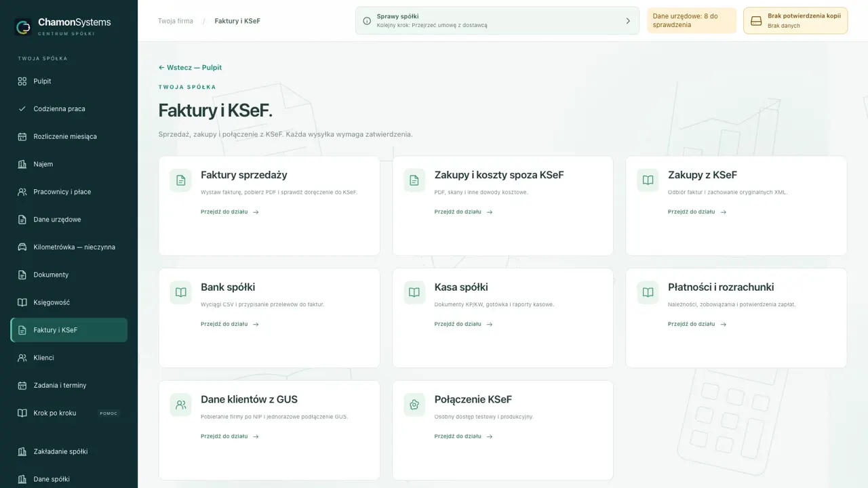
Task: Open Przejdź do działu under Zakupy z KSeF
Action: click(697, 212)
